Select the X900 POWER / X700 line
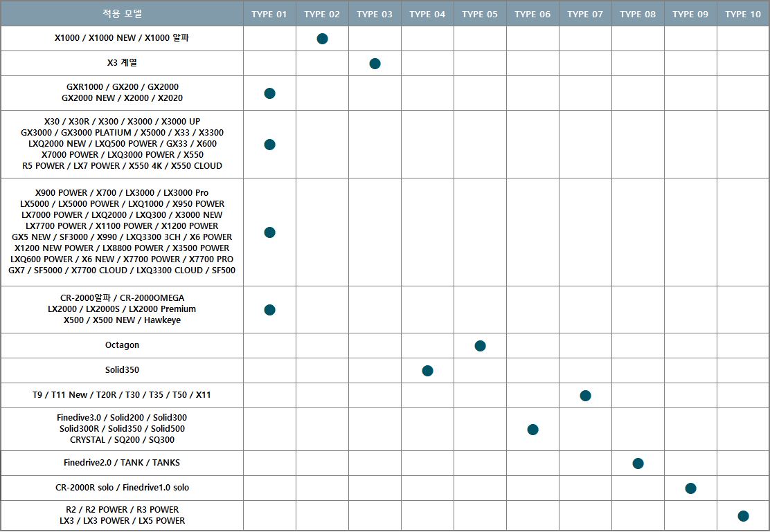770x532 pixels. 123,193
